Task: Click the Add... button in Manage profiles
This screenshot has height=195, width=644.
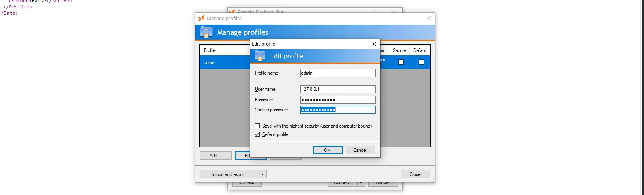Action: pos(215,156)
